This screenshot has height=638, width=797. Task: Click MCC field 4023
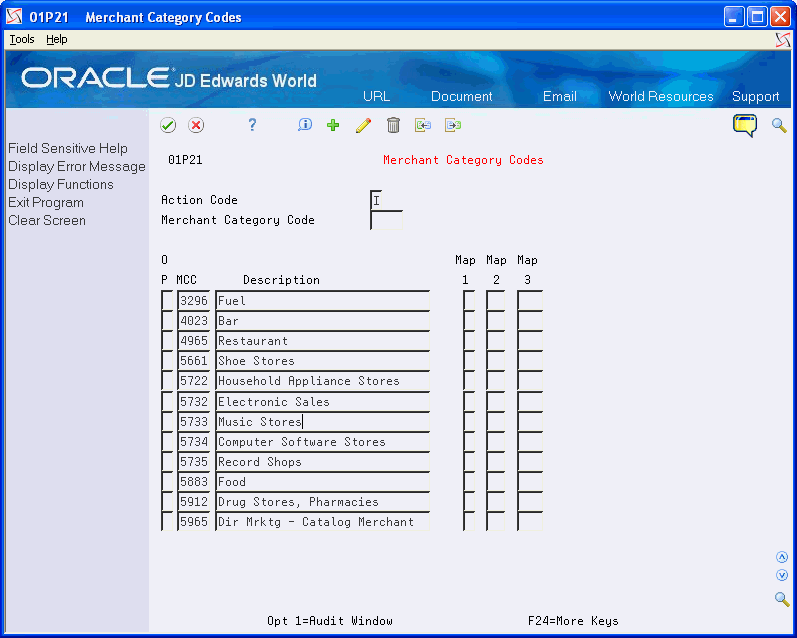coord(194,321)
